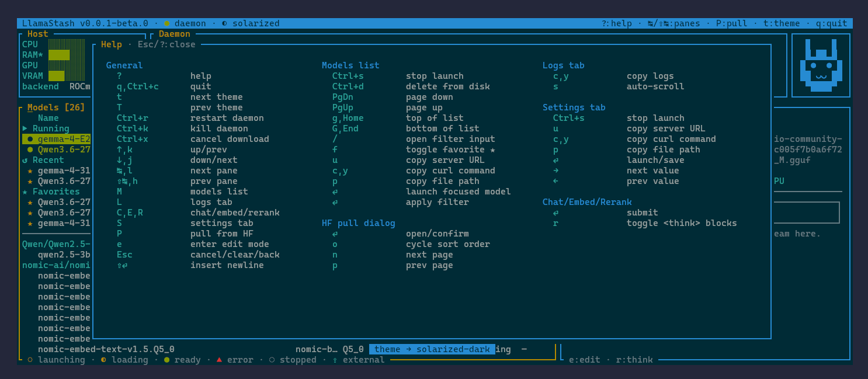Click the 'toggle <think> blocks' help entry
868x379 pixels.
click(x=682, y=223)
